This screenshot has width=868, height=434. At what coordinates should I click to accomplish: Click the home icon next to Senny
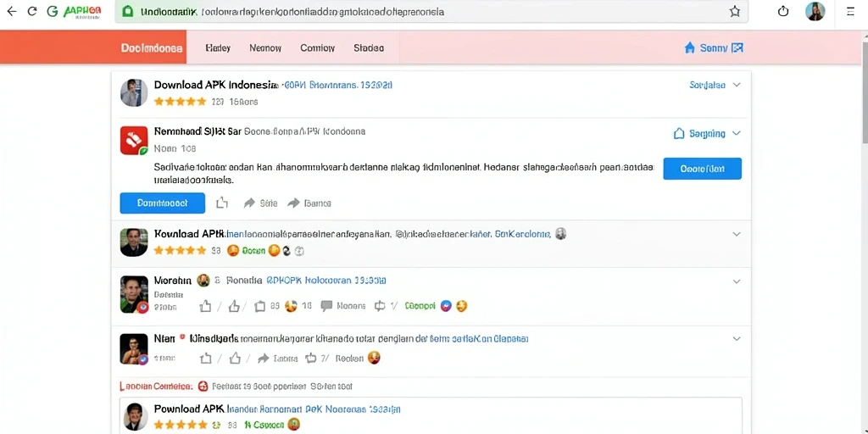point(690,48)
